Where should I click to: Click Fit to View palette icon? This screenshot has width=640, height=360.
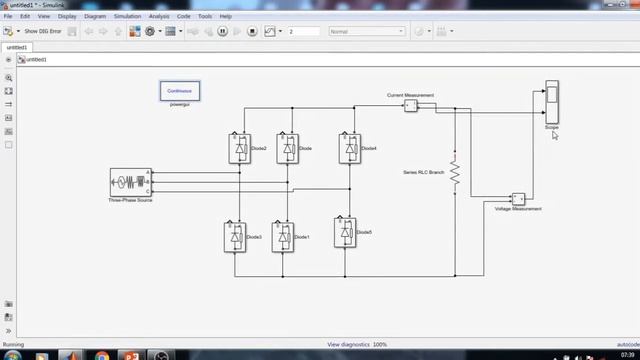9,91
